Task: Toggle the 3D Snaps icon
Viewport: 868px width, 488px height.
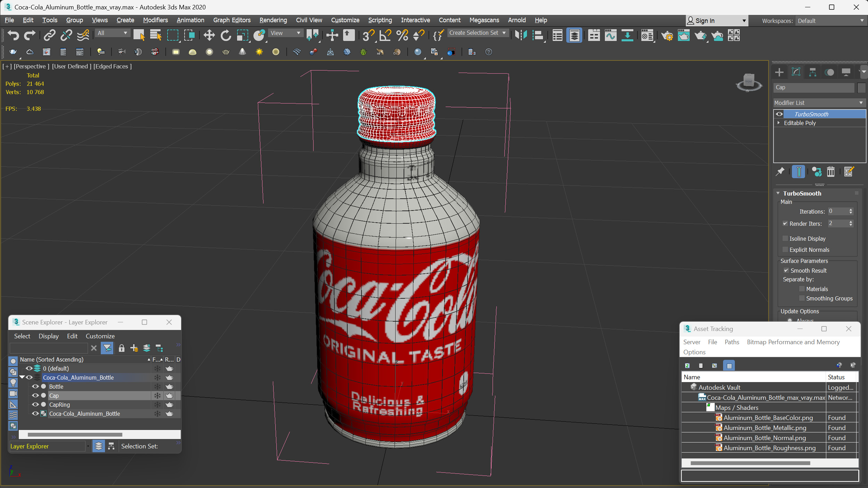Action: (368, 35)
